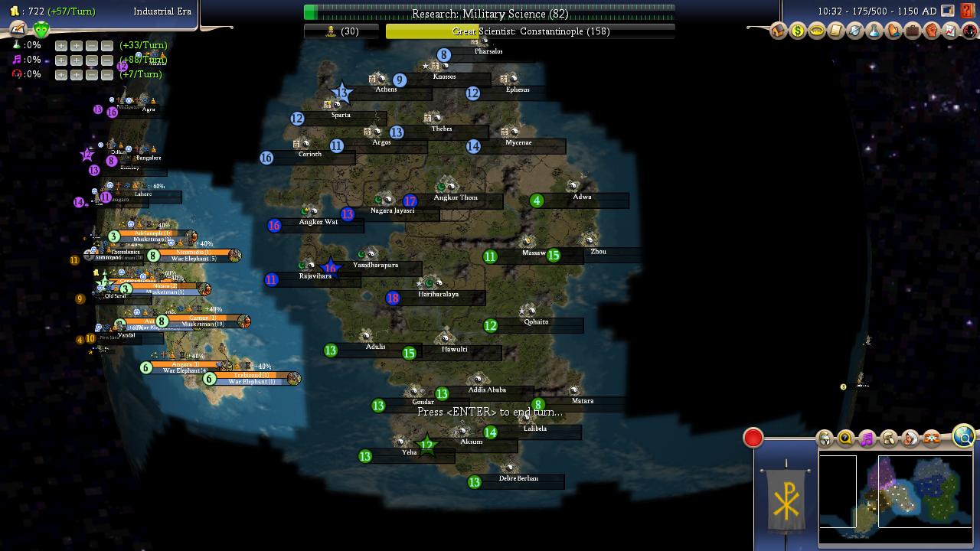Click leftmost plus button in espionage row

[61, 74]
